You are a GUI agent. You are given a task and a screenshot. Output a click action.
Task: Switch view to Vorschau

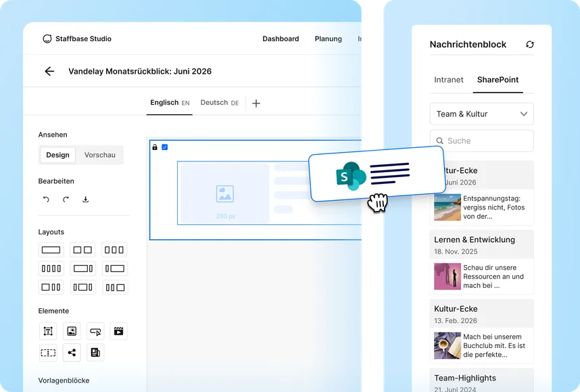[x=100, y=155]
